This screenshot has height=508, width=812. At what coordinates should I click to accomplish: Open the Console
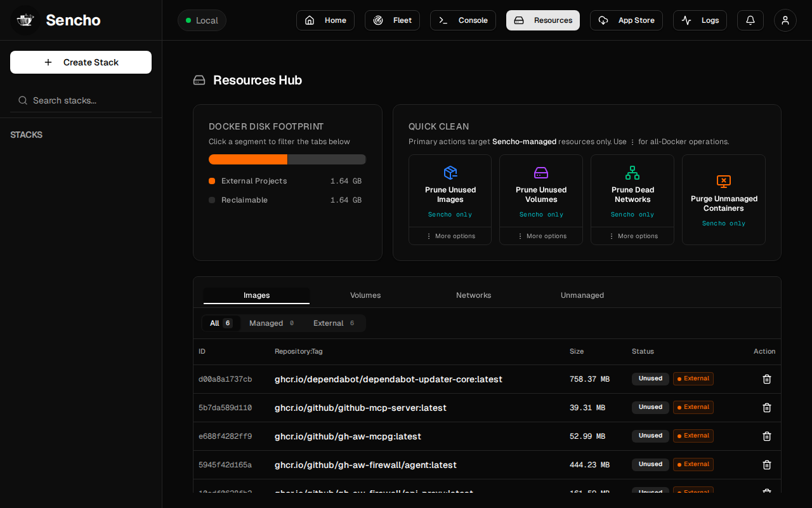[x=463, y=20]
